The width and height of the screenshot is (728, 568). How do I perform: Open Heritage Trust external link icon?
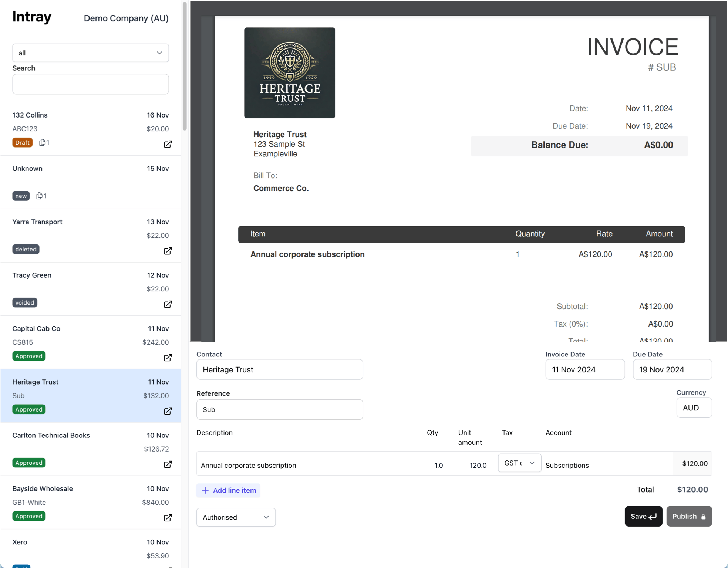pos(168,411)
